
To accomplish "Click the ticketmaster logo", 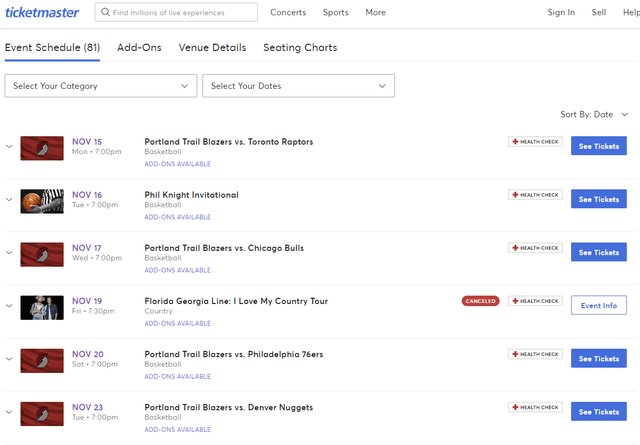I will coord(42,13).
